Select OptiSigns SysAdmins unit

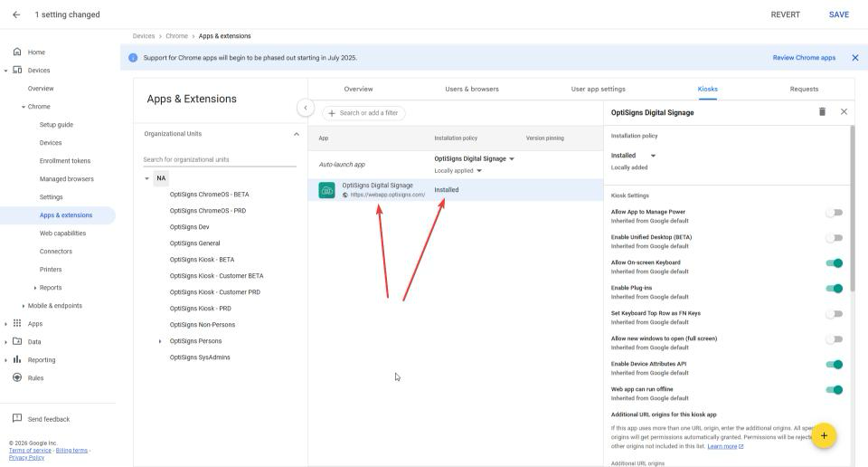pyautogui.click(x=200, y=357)
